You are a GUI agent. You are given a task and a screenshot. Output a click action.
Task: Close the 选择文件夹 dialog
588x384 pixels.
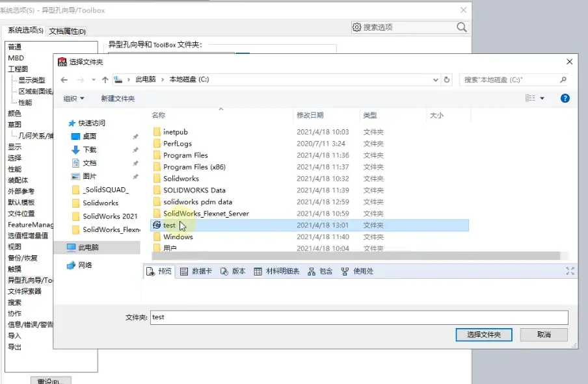pos(569,62)
